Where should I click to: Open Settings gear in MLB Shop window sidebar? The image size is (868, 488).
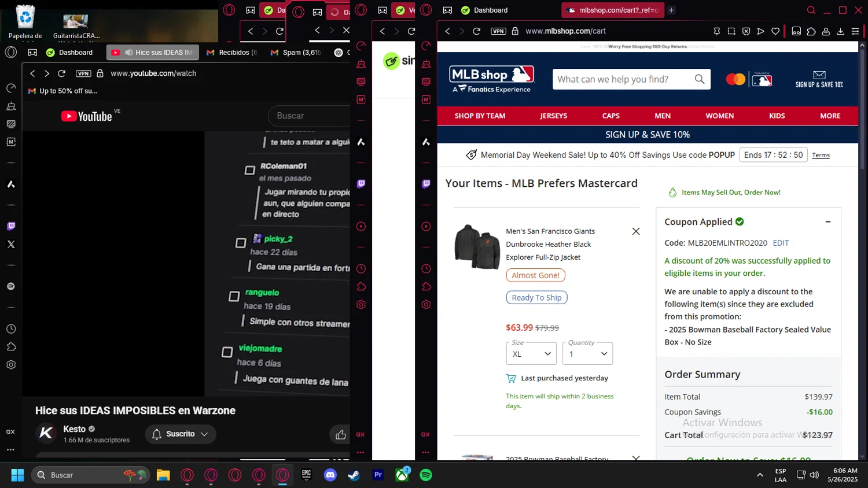(426, 305)
